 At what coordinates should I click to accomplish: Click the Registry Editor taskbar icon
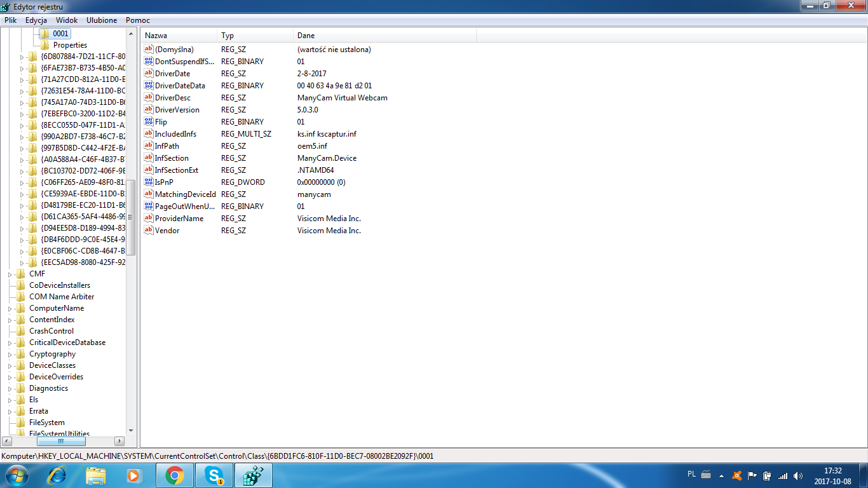coord(254,475)
